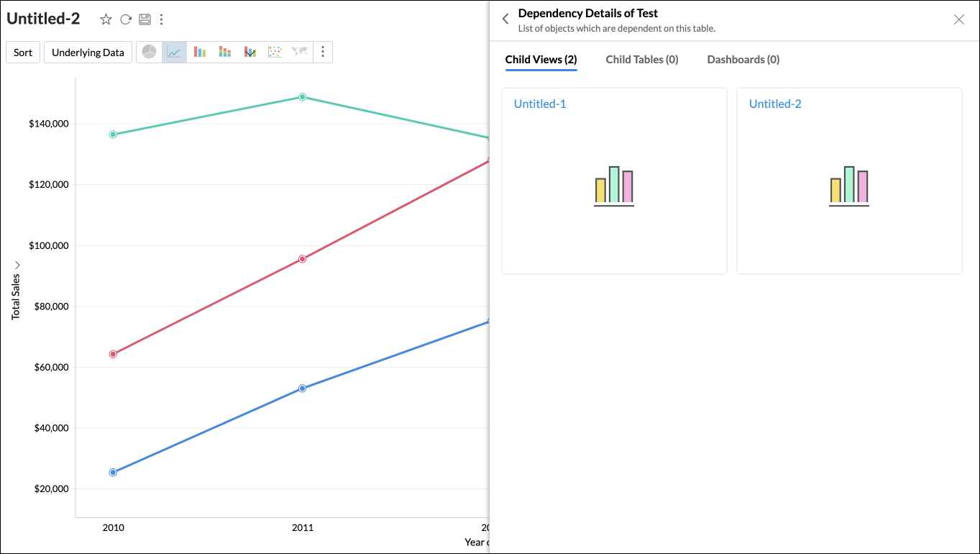Viewport: 980px width, 554px height.
Task: Switch to stacked bar chart type
Action: pos(225,52)
